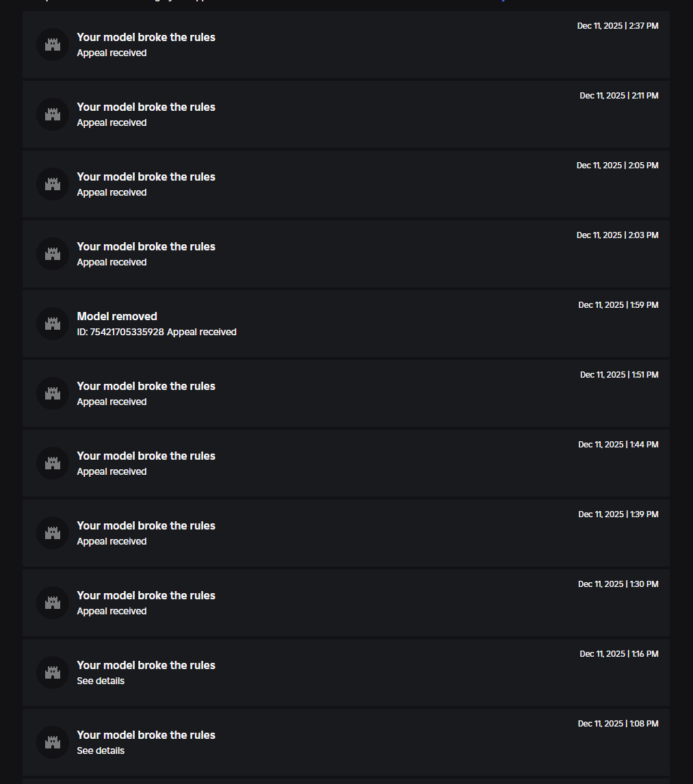
Task: Click Appeal received on the 1:30 PM notification
Action: 112,611
